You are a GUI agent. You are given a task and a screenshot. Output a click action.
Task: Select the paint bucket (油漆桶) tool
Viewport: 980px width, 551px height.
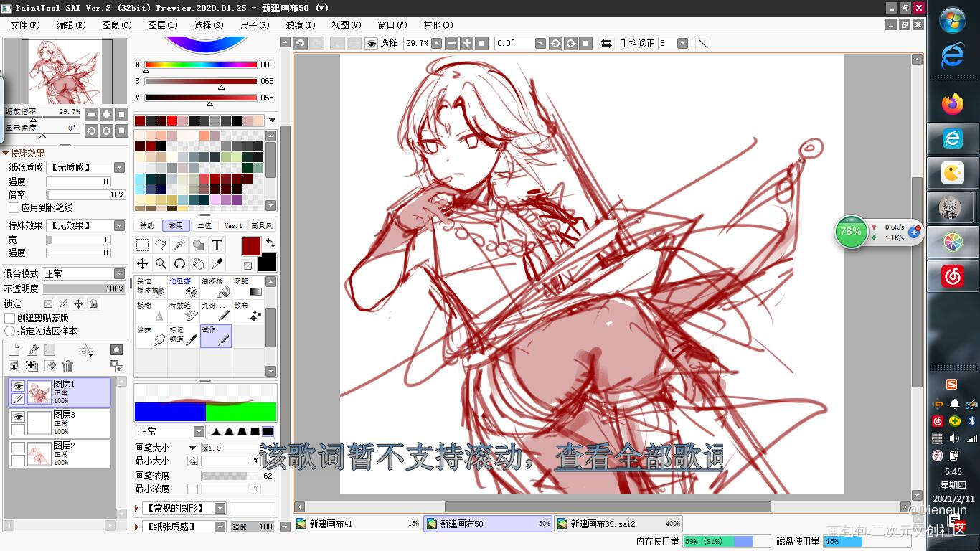[216, 287]
